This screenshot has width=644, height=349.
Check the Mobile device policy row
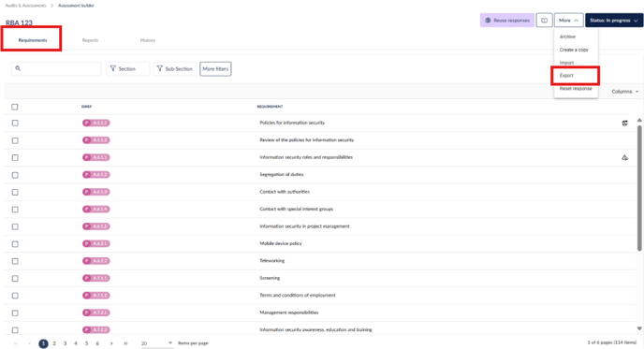15,244
